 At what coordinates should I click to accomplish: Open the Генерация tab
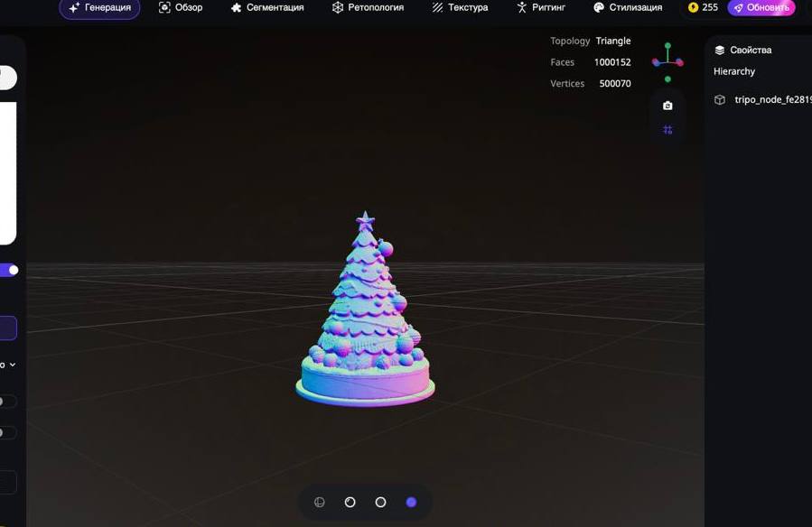99,8
